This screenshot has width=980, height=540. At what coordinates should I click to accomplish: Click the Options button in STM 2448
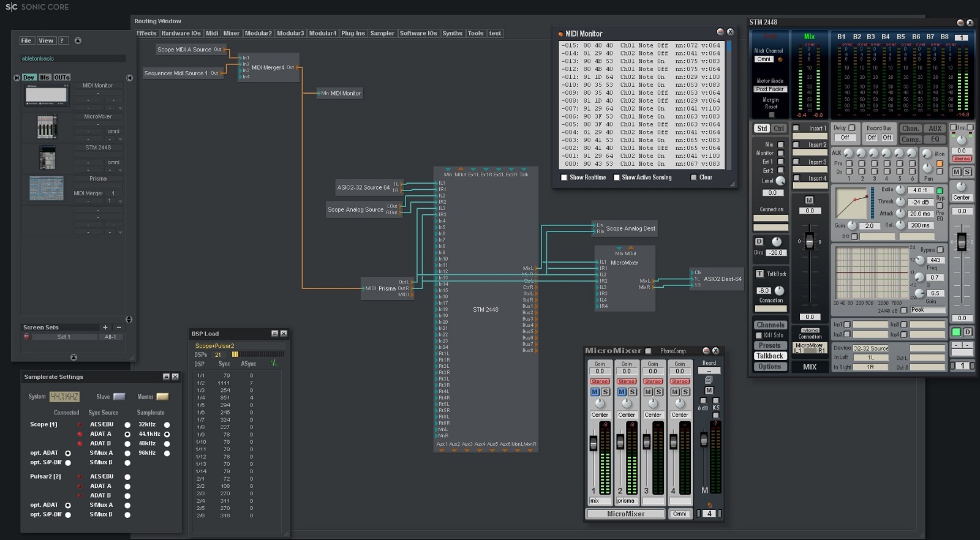tap(771, 367)
